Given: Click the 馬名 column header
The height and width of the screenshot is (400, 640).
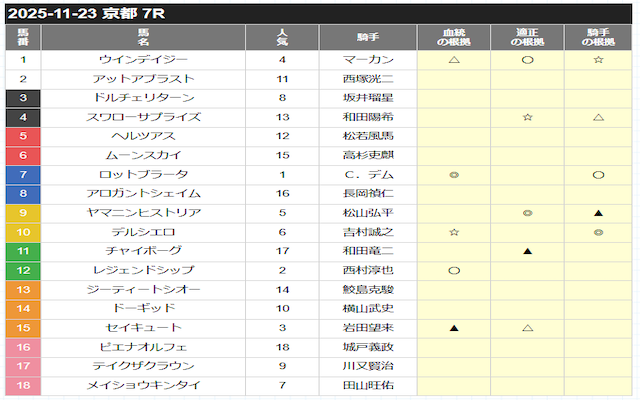Looking at the screenshot, I should [144, 38].
